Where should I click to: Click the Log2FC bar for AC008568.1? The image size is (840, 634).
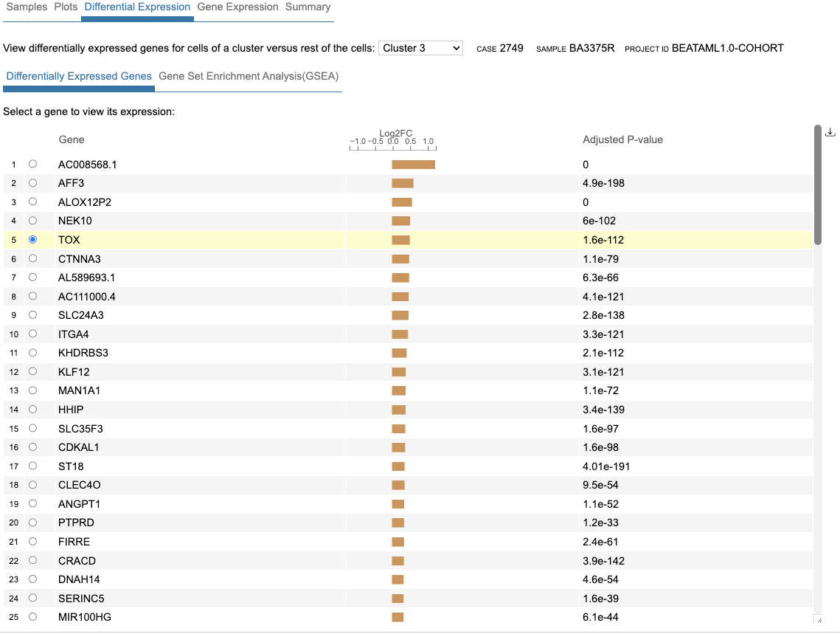click(x=413, y=165)
